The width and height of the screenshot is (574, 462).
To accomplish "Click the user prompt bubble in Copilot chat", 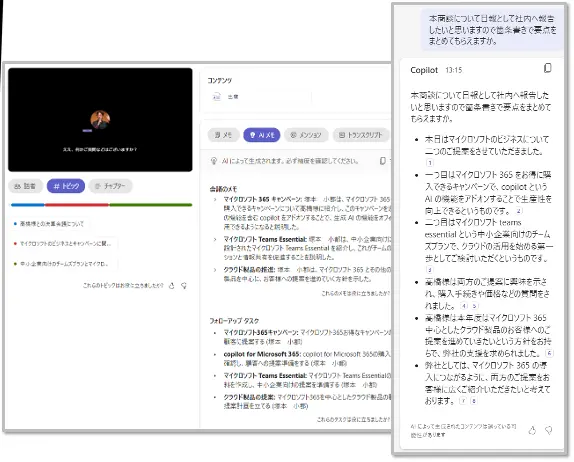I will tap(492, 29).
